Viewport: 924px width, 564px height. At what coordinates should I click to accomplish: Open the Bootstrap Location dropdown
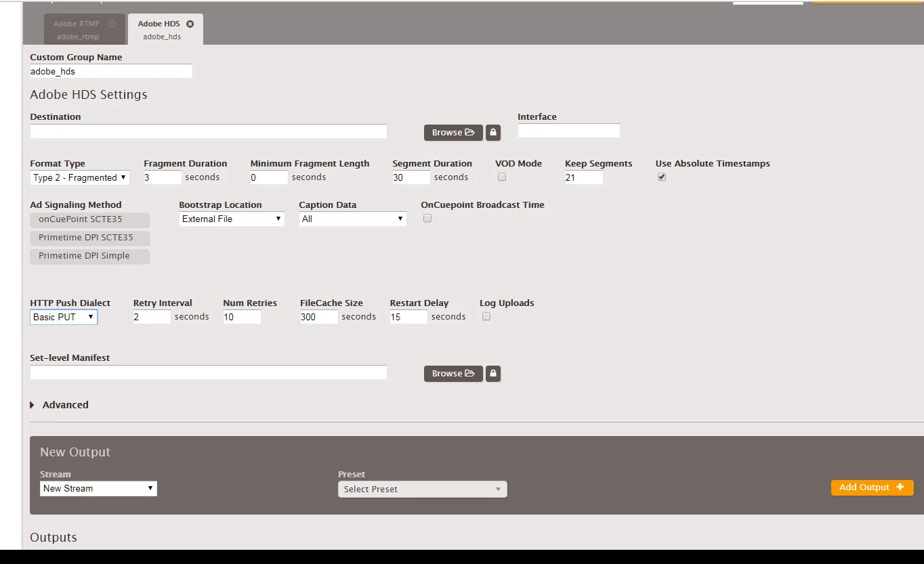point(232,219)
